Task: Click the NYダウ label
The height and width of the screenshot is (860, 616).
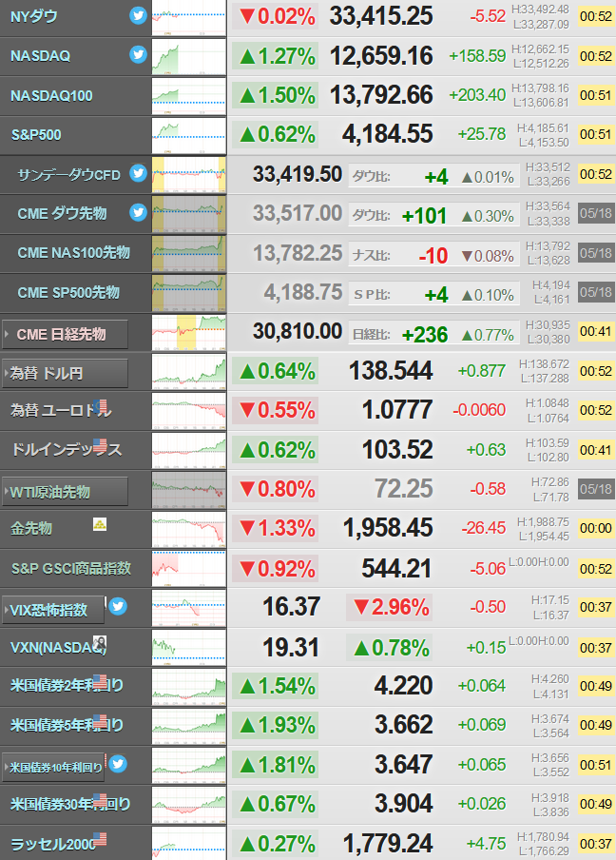Action: pyautogui.click(x=34, y=16)
